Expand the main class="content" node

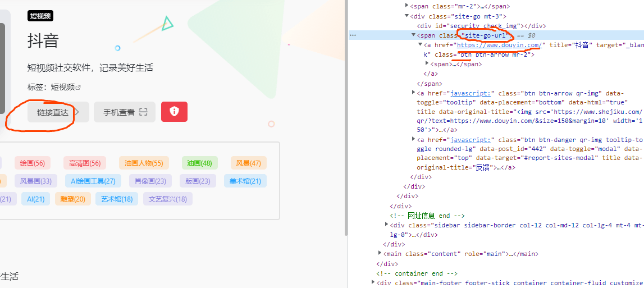pyautogui.click(x=380, y=254)
